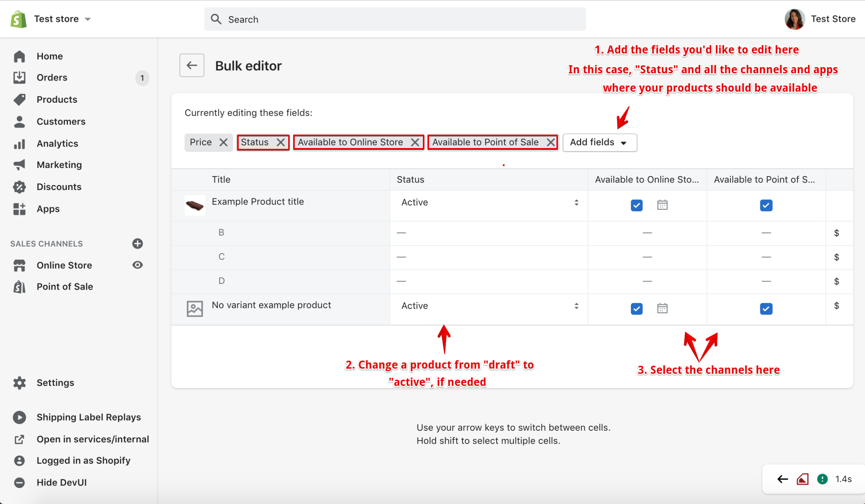Toggle Point of Sale for No variant product
The width and height of the screenshot is (865, 504).
[x=766, y=309]
